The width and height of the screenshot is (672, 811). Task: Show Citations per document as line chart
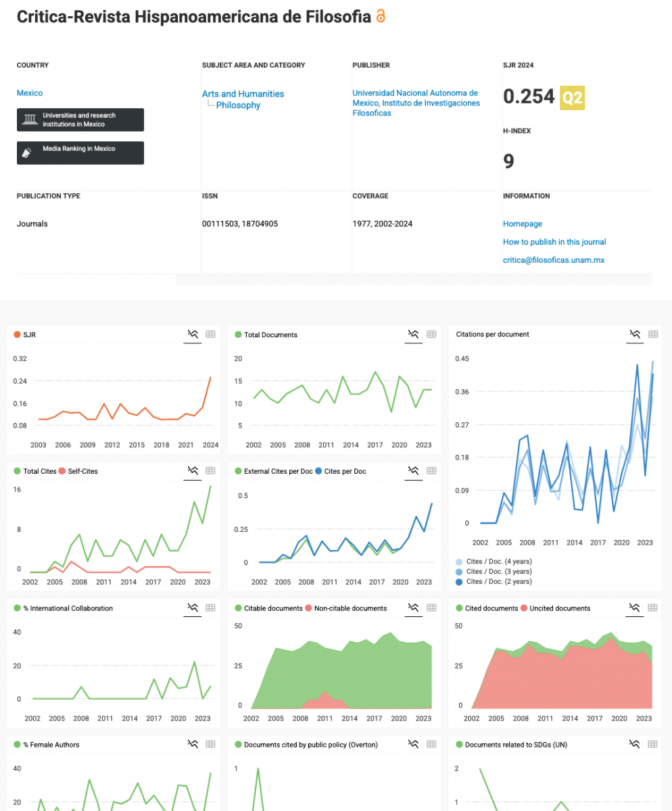634,334
